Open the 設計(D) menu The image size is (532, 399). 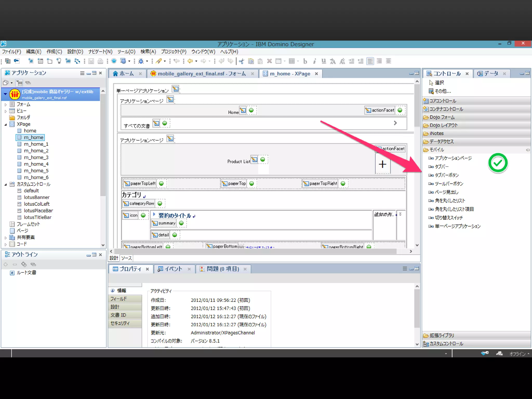[x=75, y=51]
